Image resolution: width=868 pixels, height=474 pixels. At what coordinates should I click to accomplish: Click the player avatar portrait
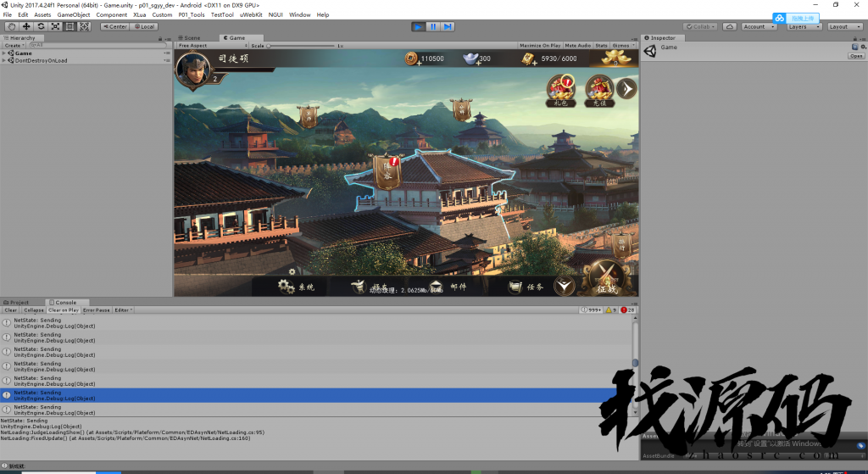coord(192,70)
